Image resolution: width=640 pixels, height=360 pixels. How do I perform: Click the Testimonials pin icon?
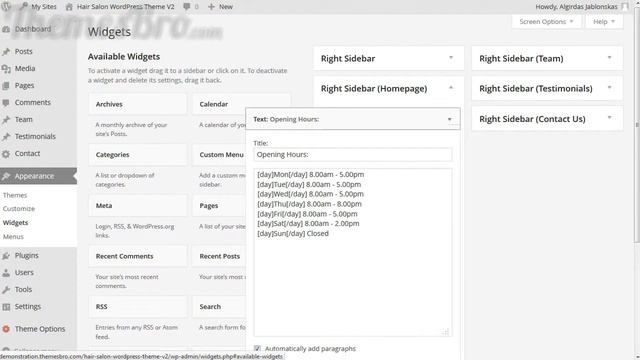6,137
